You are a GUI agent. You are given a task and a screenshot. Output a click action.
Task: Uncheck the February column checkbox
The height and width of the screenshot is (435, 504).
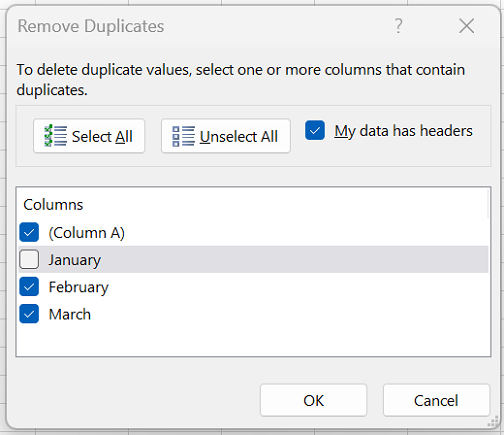click(x=29, y=287)
